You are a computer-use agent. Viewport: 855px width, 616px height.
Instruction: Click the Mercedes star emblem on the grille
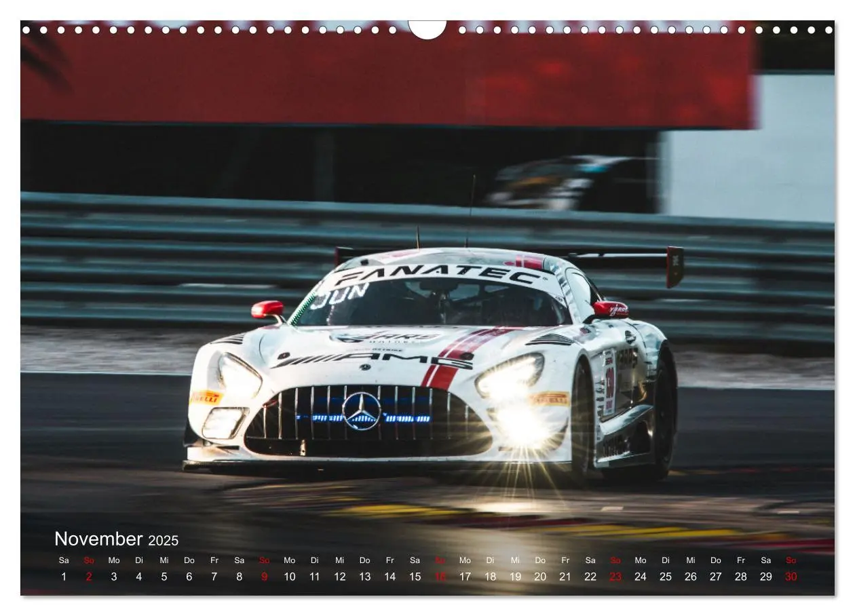362,411
